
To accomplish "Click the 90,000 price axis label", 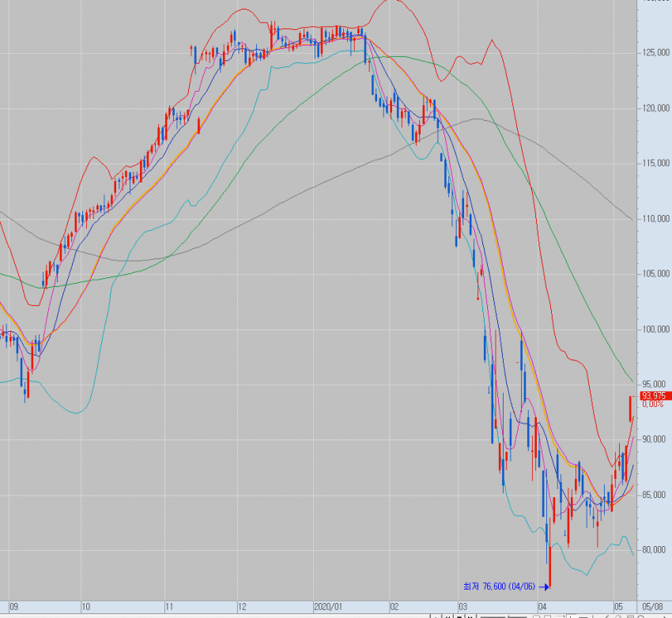I will 654,439.
